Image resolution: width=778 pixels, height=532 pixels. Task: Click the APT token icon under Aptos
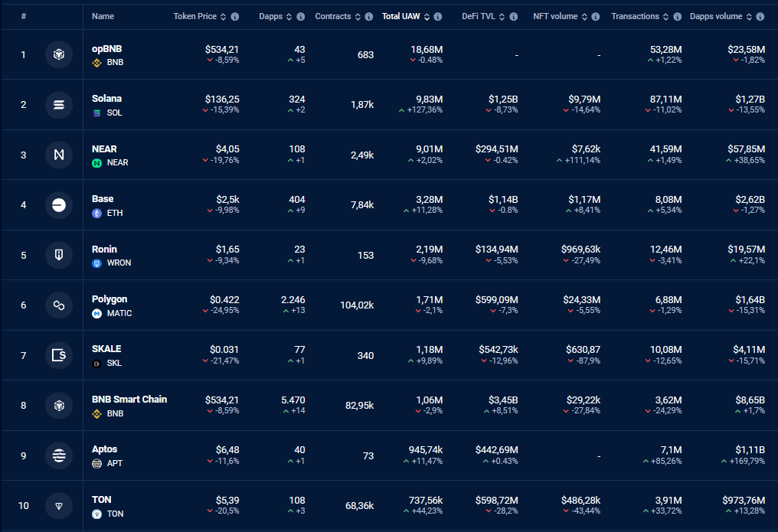(96, 464)
